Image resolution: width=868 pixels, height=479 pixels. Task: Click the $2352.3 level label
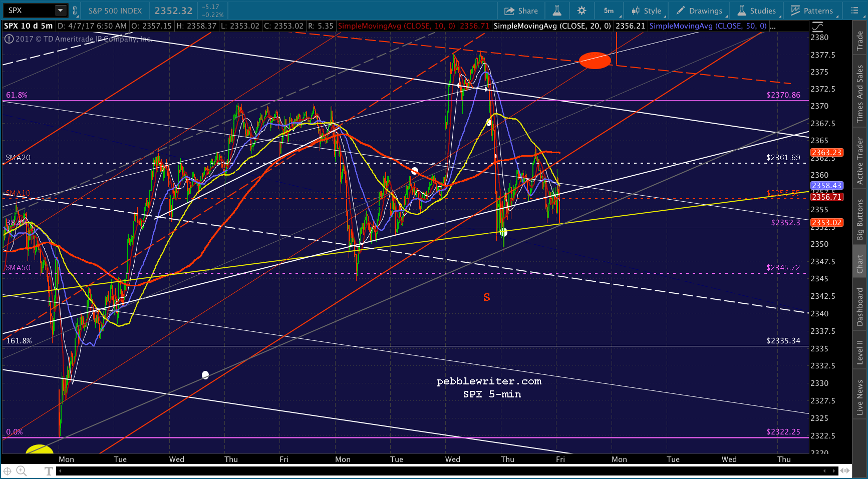click(x=786, y=223)
